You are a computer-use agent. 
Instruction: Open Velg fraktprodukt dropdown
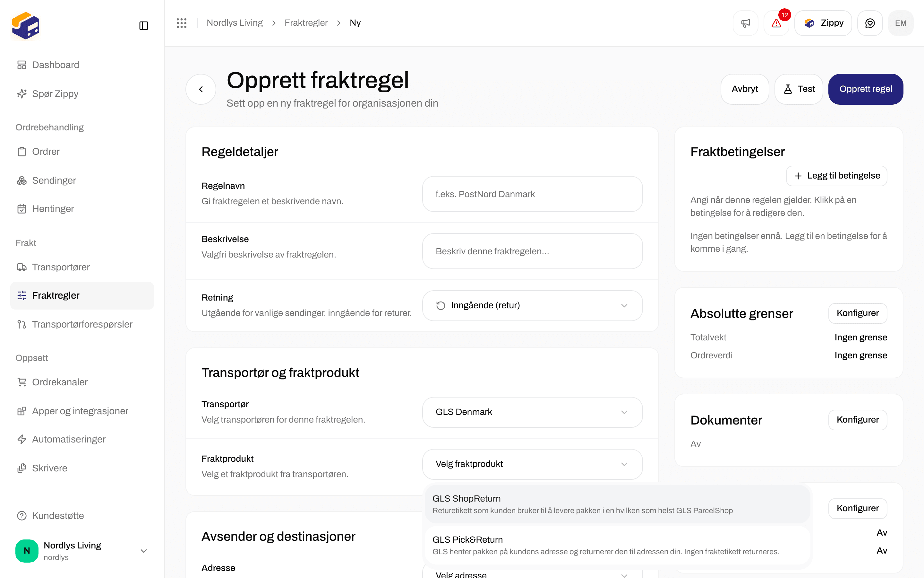click(x=532, y=464)
